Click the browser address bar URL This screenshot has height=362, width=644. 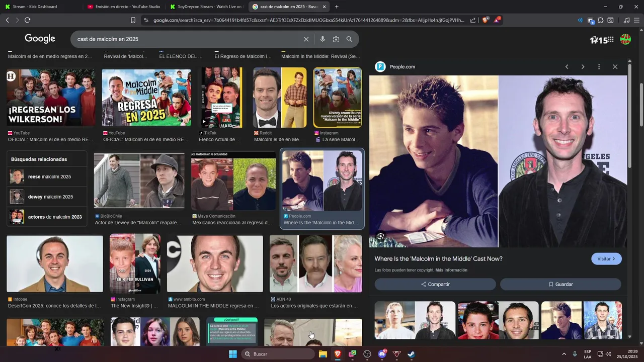[x=309, y=20]
